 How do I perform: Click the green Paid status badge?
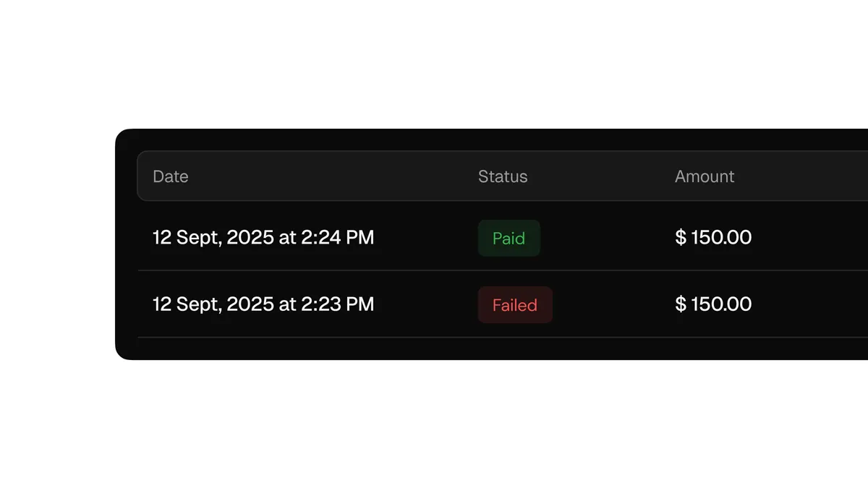click(x=509, y=238)
